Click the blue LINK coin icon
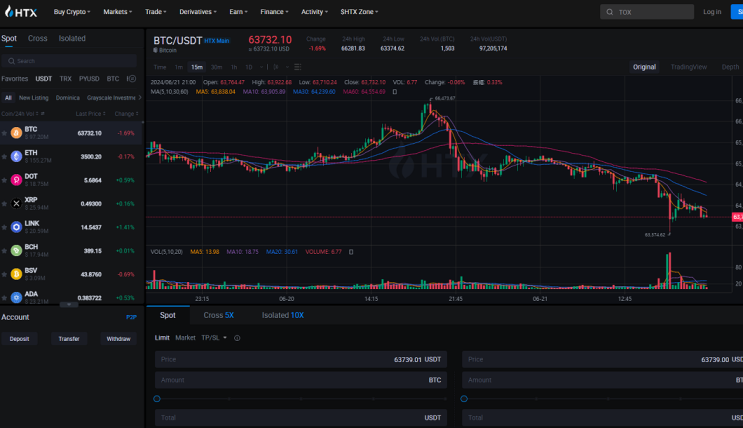Screen dimensions: 743x428 16,227
